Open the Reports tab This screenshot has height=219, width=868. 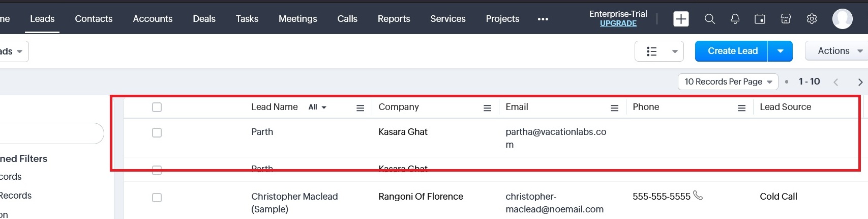pos(394,19)
